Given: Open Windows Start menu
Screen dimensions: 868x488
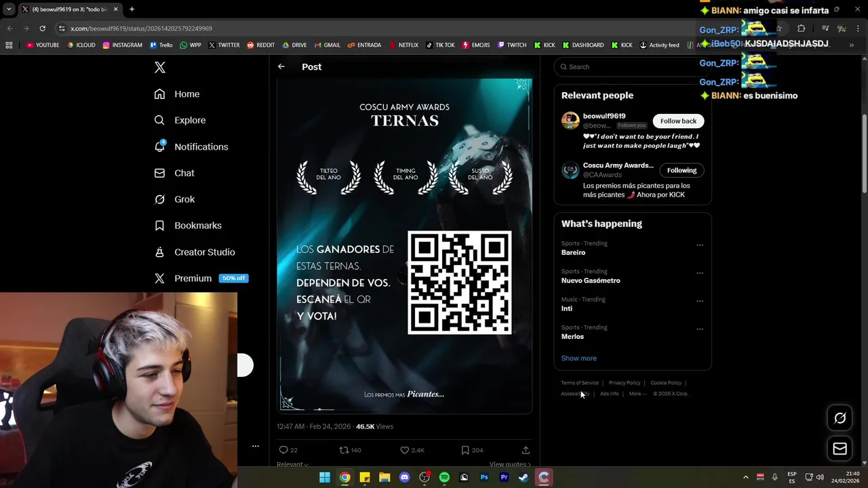Looking at the screenshot, I should [325, 477].
